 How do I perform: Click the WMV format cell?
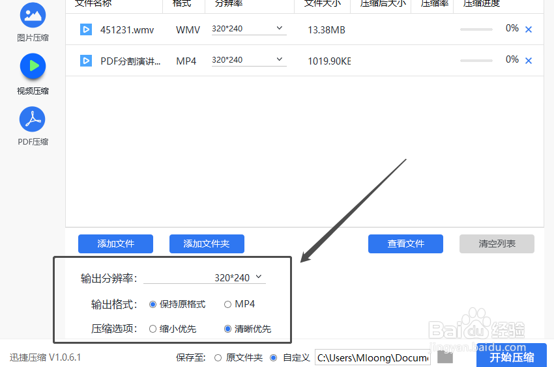(188, 30)
